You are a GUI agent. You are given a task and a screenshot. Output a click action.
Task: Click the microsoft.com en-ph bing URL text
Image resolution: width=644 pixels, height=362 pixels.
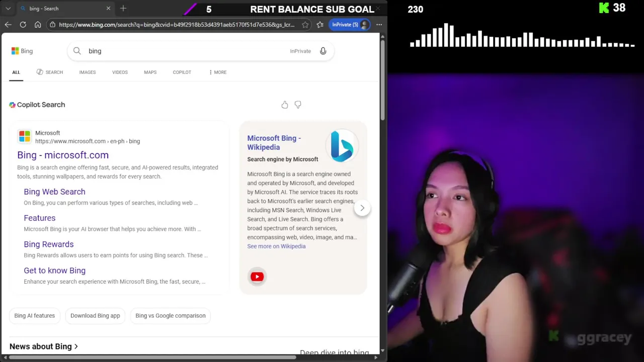tap(88, 141)
